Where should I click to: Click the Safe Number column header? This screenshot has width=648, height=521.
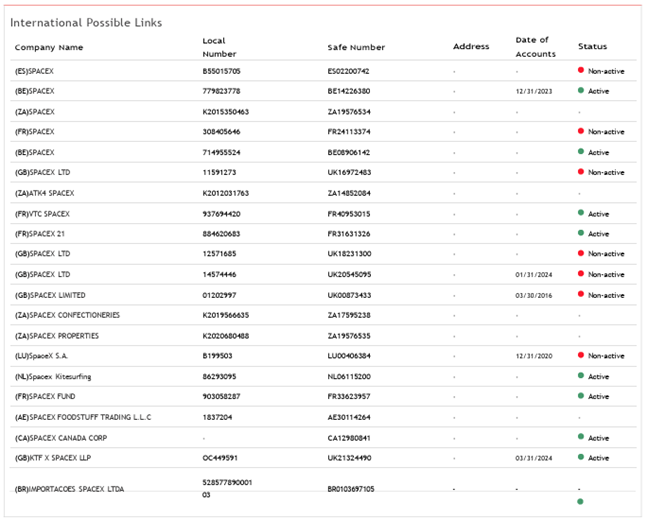click(x=356, y=48)
